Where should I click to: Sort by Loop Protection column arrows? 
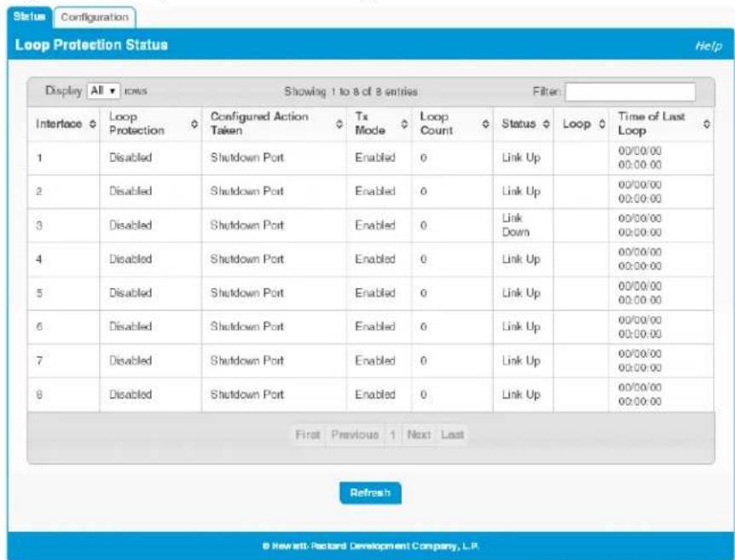coord(194,124)
